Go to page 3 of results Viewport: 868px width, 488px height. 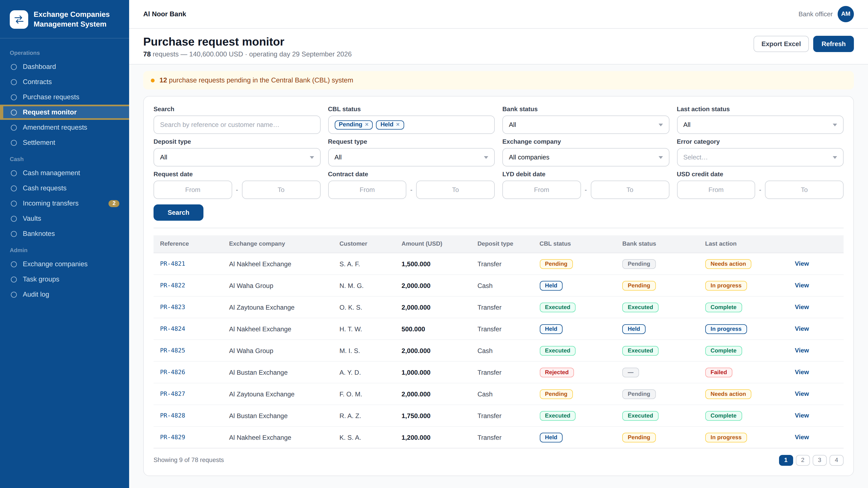tap(819, 460)
